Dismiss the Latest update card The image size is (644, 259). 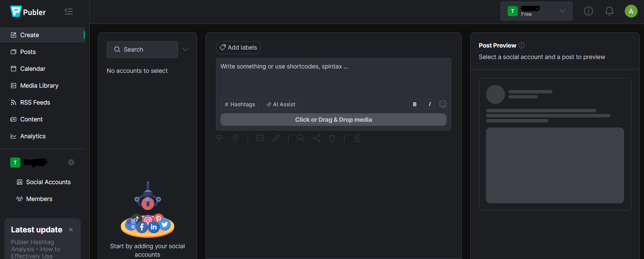click(x=71, y=230)
